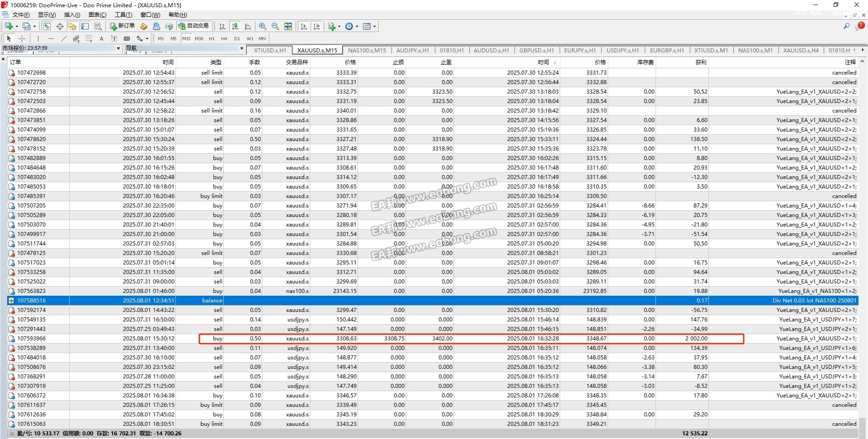868x439 pixels.
Task: Toggle chart auto scroll
Action: pos(304,26)
